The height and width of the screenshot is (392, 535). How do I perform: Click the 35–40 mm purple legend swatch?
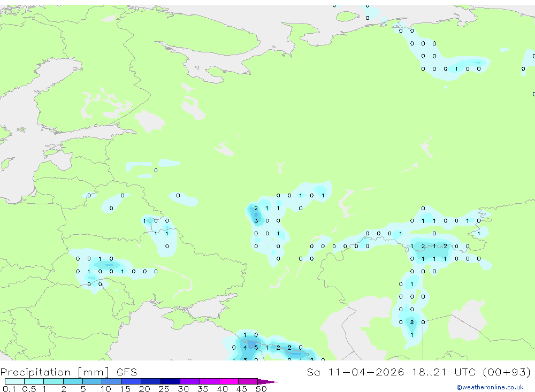(x=209, y=381)
